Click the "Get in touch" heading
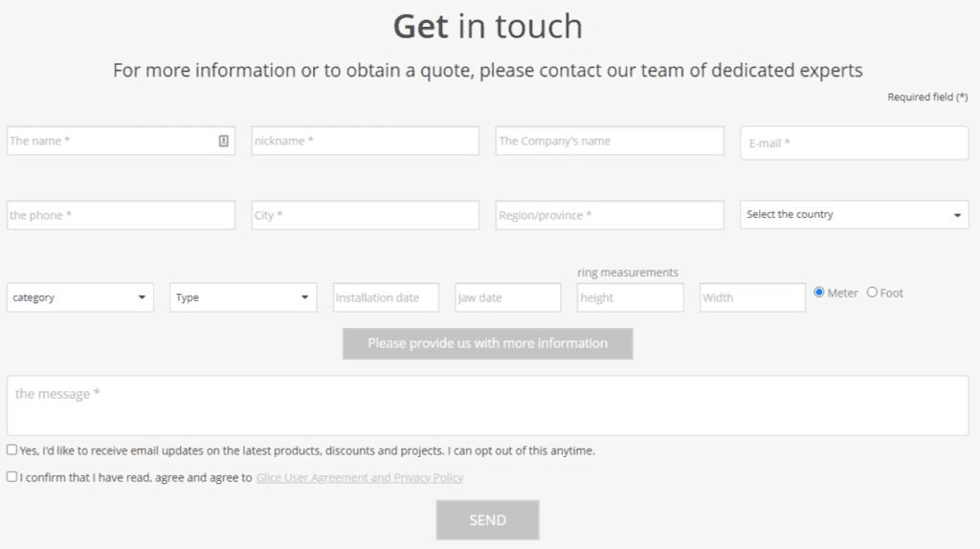This screenshot has width=980, height=549. (487, 26)
